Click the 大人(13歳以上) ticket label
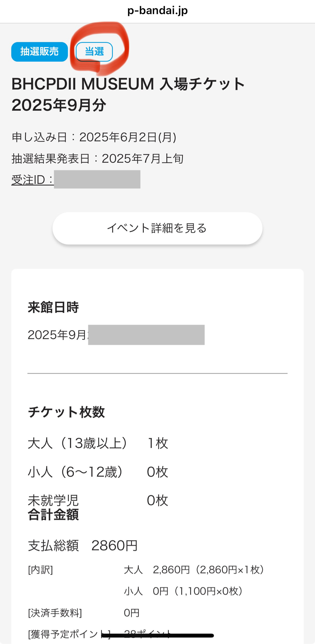315x644 pixels. coord(77,443)
